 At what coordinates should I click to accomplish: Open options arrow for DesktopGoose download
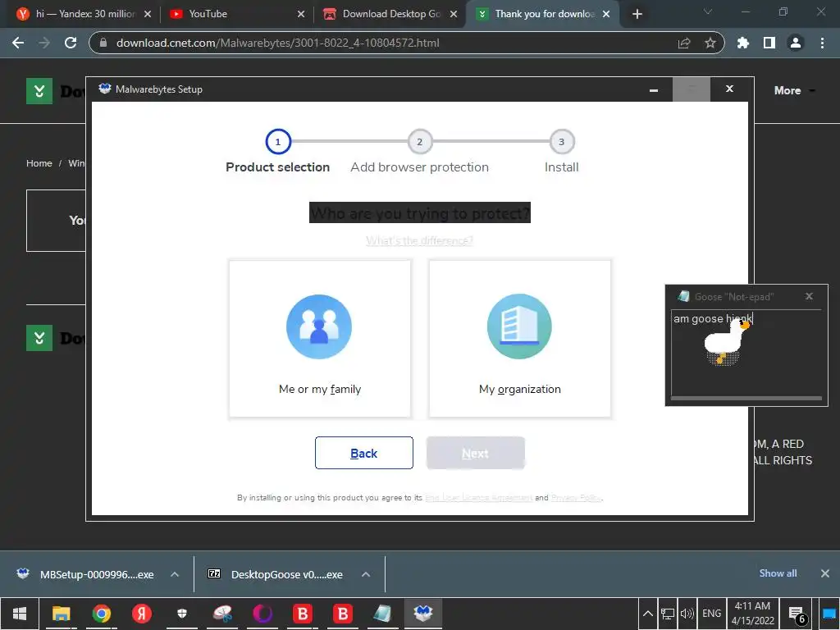click(366, 574)
